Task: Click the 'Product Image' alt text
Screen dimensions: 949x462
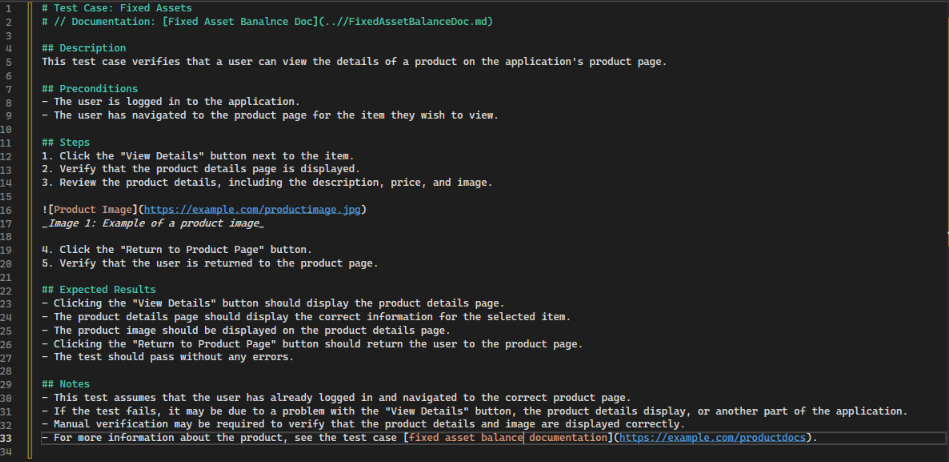Action: point(92,209)
